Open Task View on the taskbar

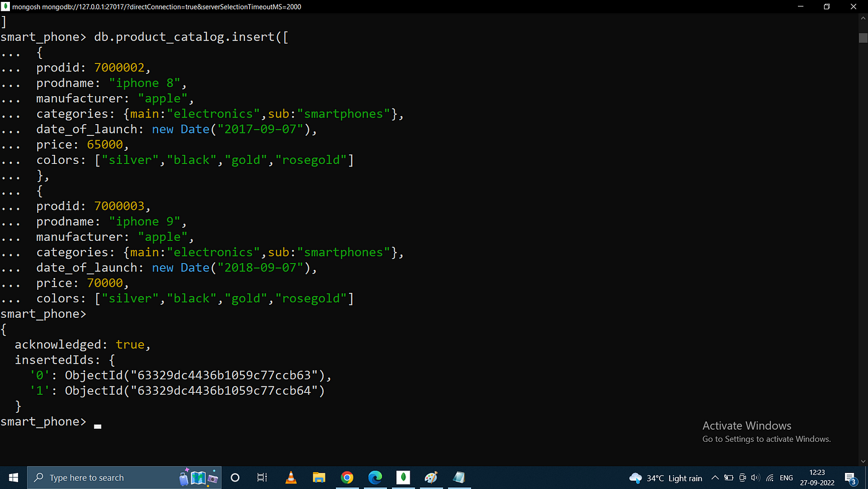262,477
